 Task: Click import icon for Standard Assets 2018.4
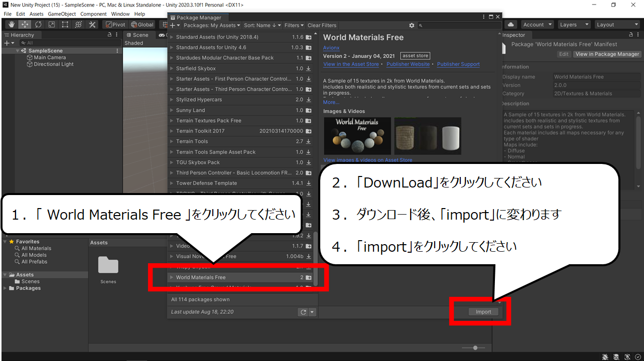309,37
